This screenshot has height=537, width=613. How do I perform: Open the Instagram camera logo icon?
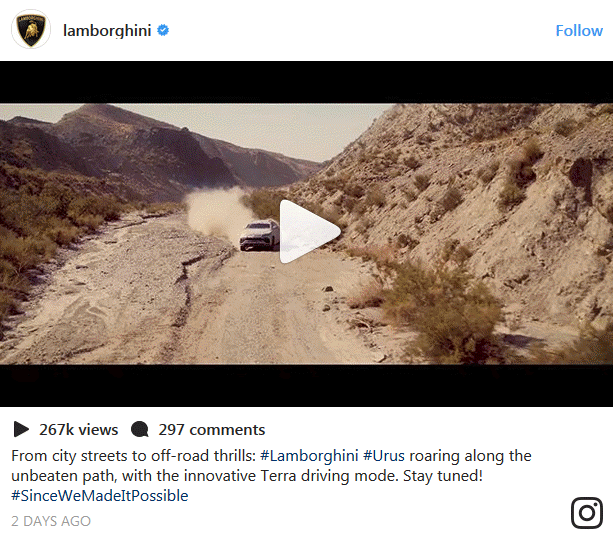click(586, 513)
